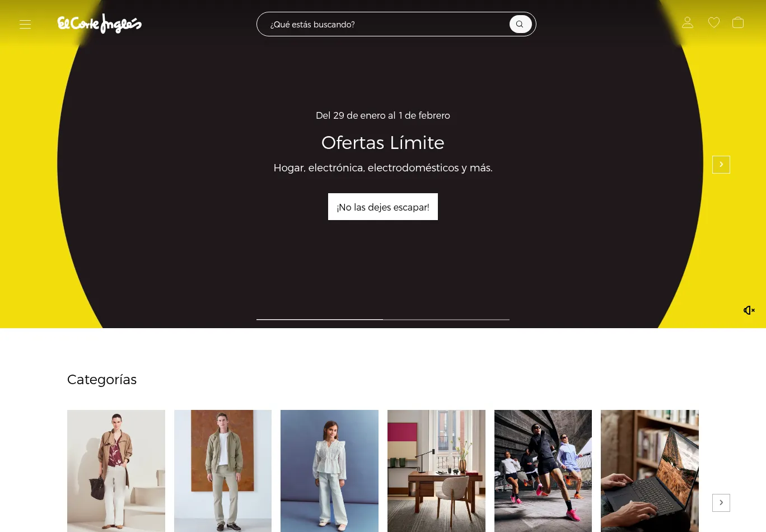Click the magnifier search icon
The height and width of the screenshot is (532, 766).
[520, 24]
